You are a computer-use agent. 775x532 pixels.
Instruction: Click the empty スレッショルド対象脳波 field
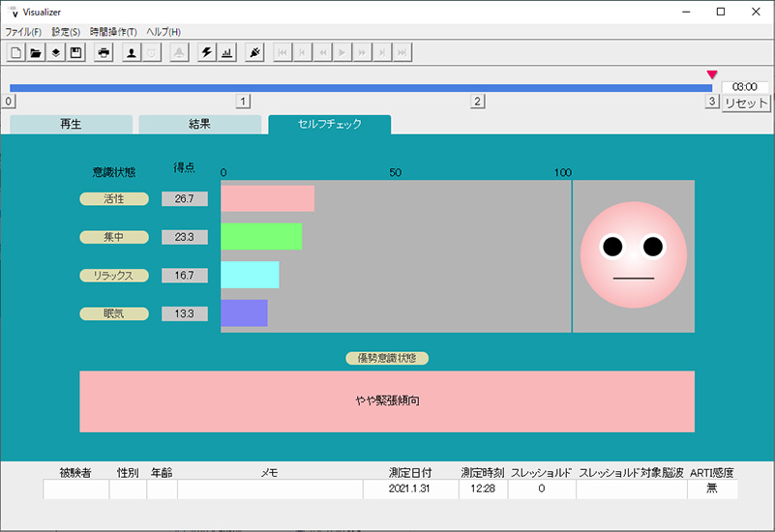(x=632, y=489)
